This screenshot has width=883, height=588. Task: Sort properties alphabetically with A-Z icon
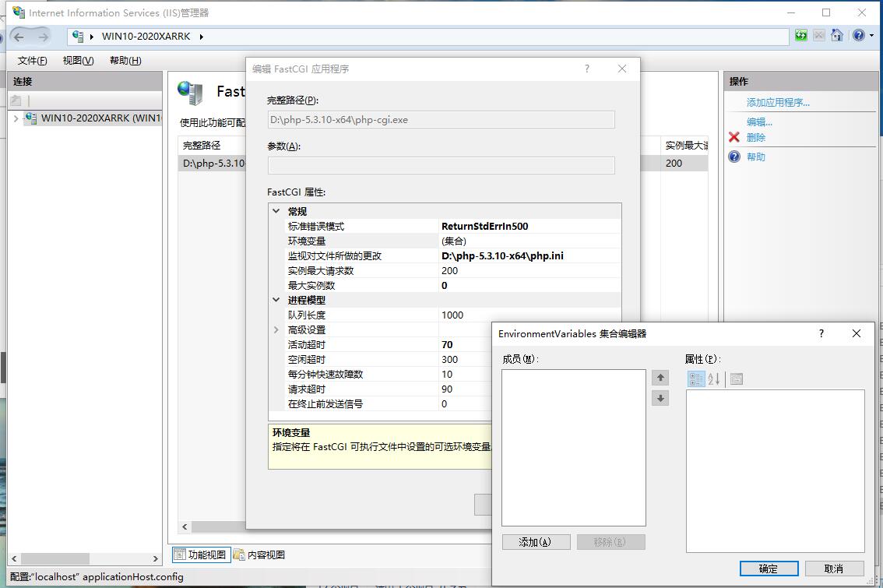pyautogui.click(x=714, y=379)
